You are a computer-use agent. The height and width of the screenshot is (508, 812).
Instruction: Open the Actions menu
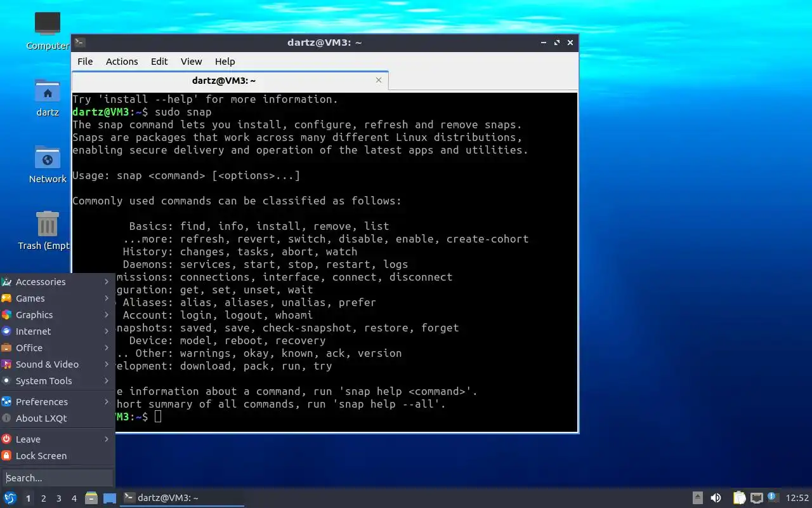click(x=122, y=62)
